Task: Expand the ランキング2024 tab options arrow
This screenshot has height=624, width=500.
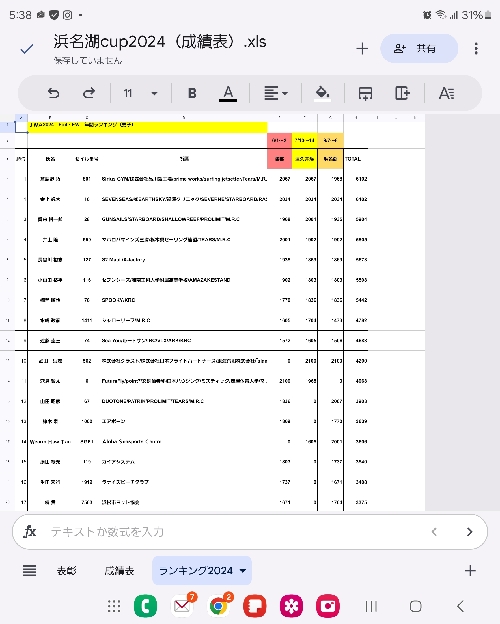Action: [x=243, y=571]
